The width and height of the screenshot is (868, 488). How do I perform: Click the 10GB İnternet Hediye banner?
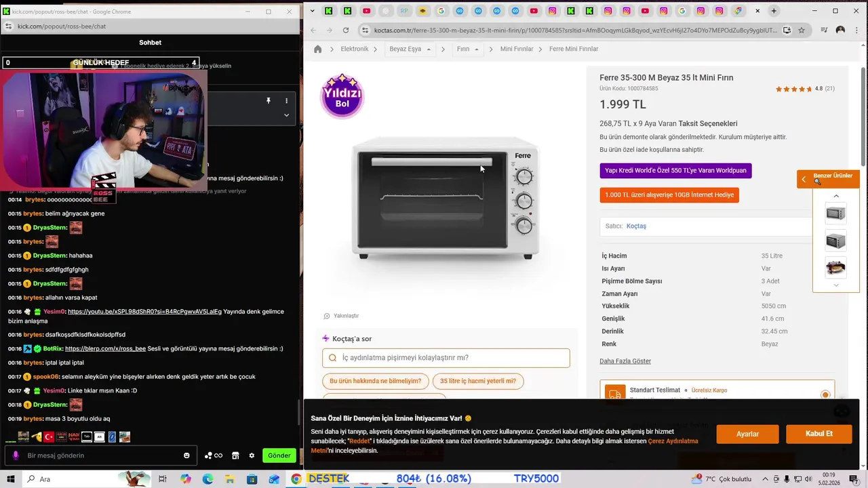pyautogui.click(x=669, y=195)
